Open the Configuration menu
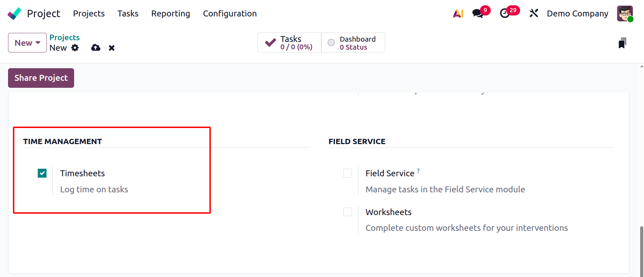This screenshot has height=277, width=644. 230,14
